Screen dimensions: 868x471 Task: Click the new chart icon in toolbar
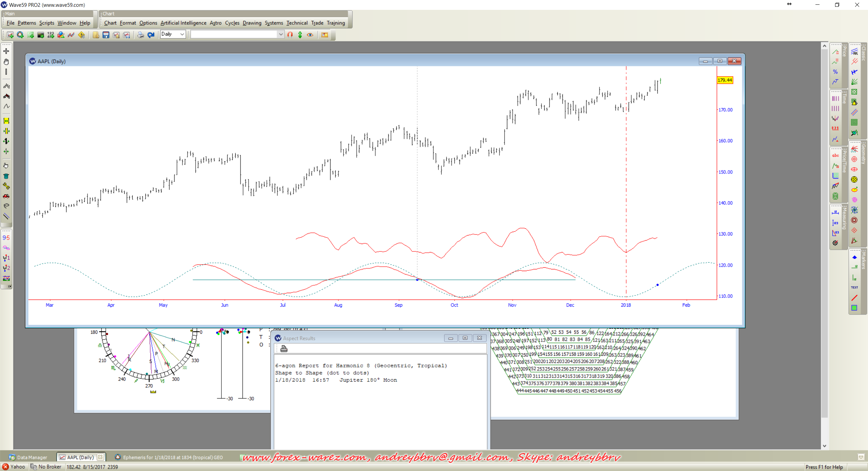(10, 35)
